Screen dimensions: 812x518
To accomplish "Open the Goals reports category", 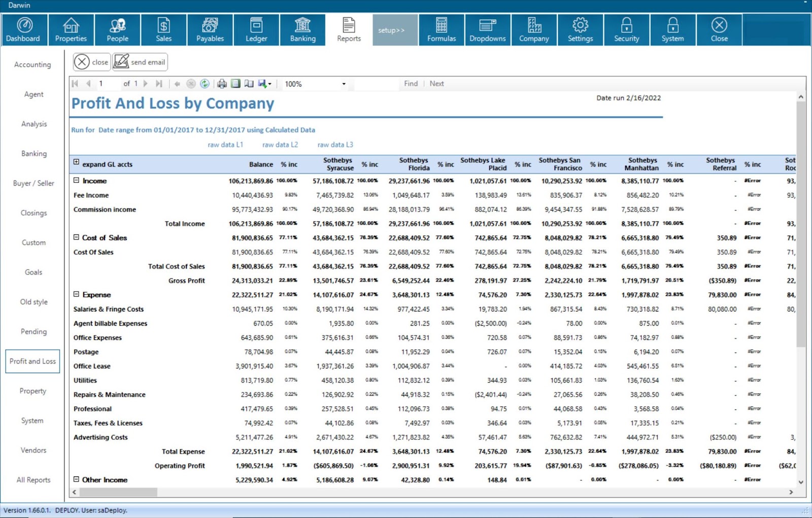I will pos(32,272).
